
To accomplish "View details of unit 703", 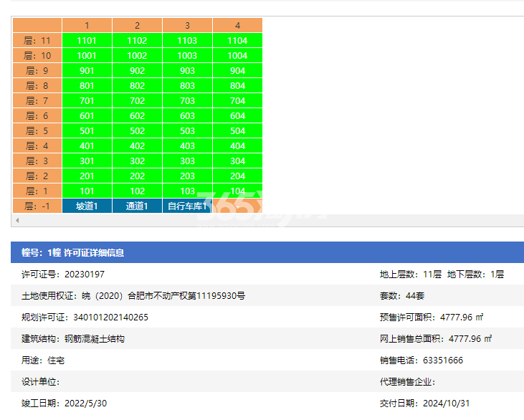I will (x=187, y=100).
